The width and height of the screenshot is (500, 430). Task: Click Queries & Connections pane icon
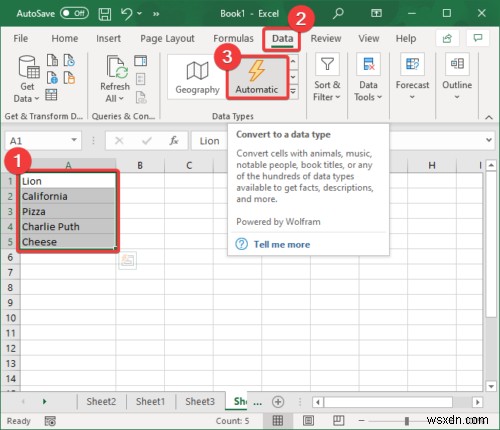(140, 61)
